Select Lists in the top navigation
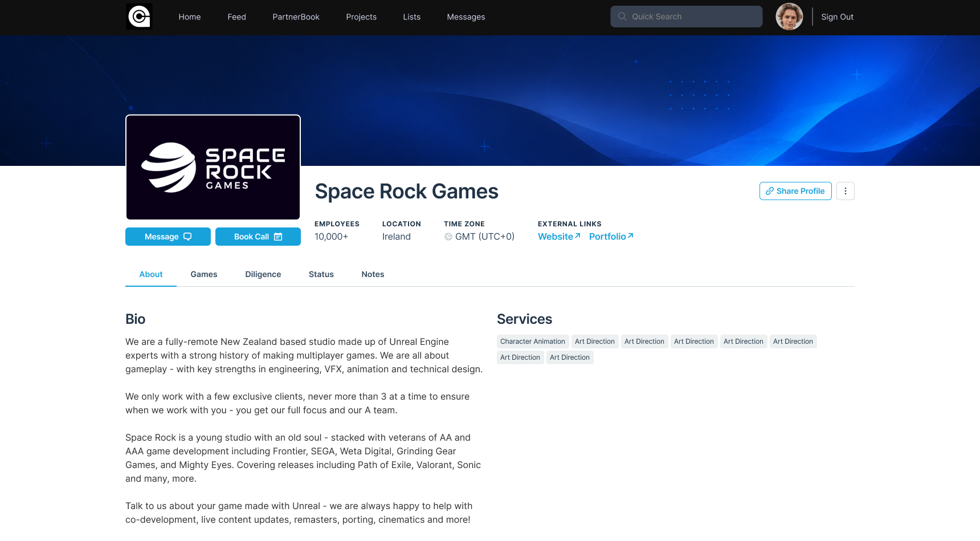Viewport: 980px width, 541px height. 412,17
